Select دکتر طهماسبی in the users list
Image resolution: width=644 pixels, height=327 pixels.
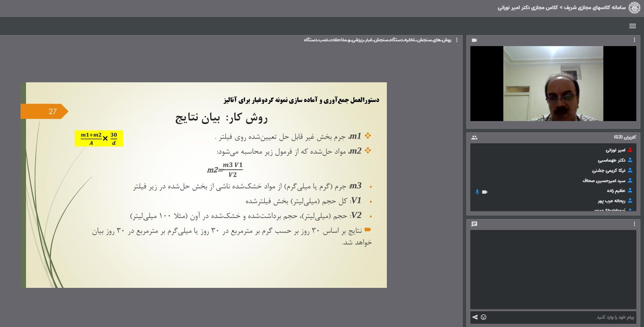(x=611, y=160)
